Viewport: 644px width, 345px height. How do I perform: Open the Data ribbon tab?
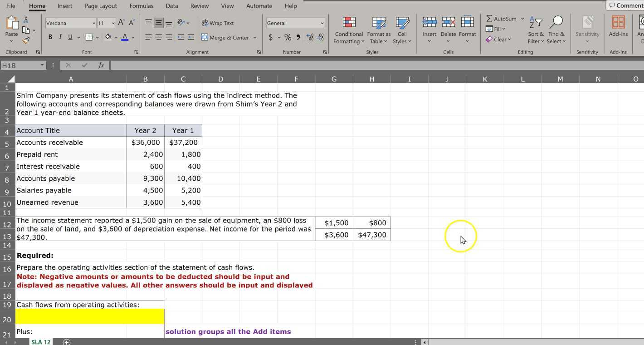171,6
